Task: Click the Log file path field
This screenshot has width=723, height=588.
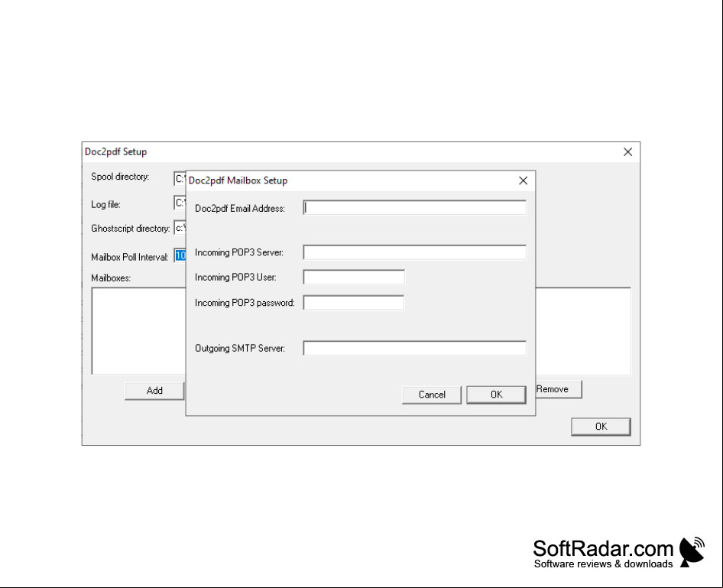Action: click(x=180, y=203)
